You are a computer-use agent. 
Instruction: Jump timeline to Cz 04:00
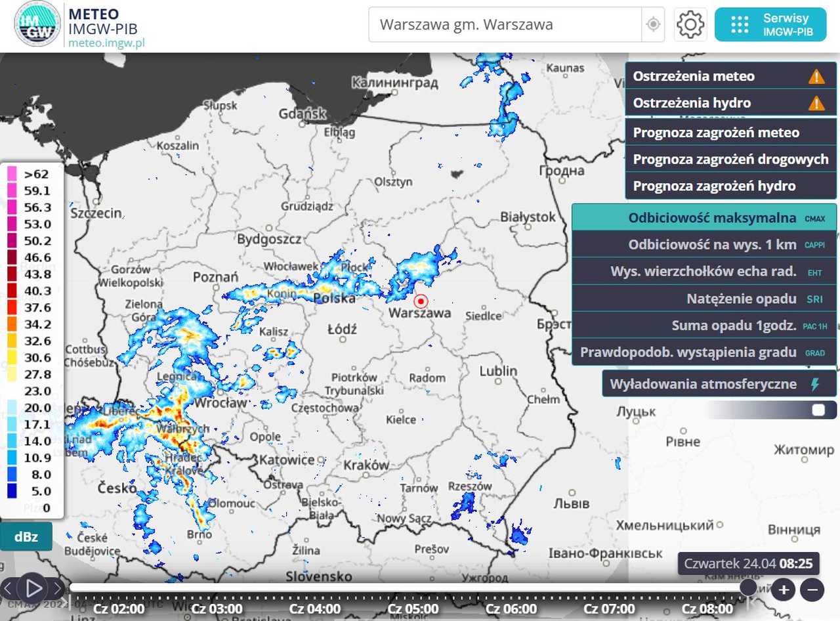[x=315, y=609]
